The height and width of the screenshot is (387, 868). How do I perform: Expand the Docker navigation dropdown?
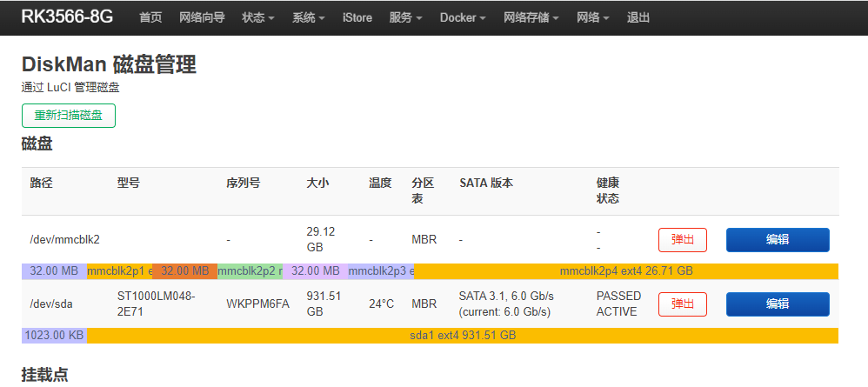[x=462, y=17]
